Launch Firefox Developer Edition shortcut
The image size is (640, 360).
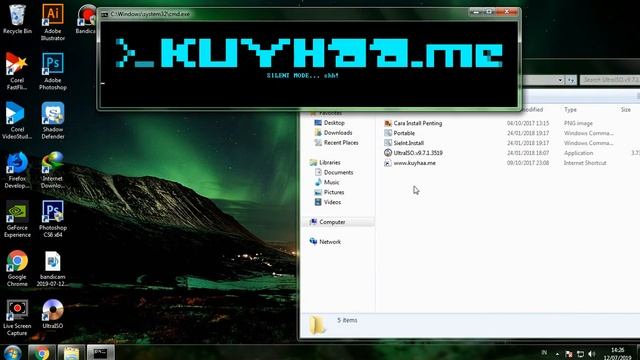point(17,170)
